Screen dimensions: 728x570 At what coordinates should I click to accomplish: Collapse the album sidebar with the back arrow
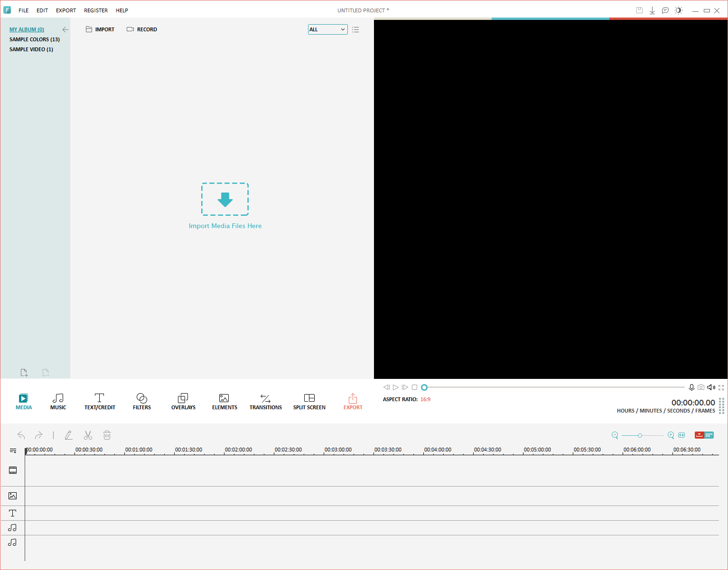(65, 29)
